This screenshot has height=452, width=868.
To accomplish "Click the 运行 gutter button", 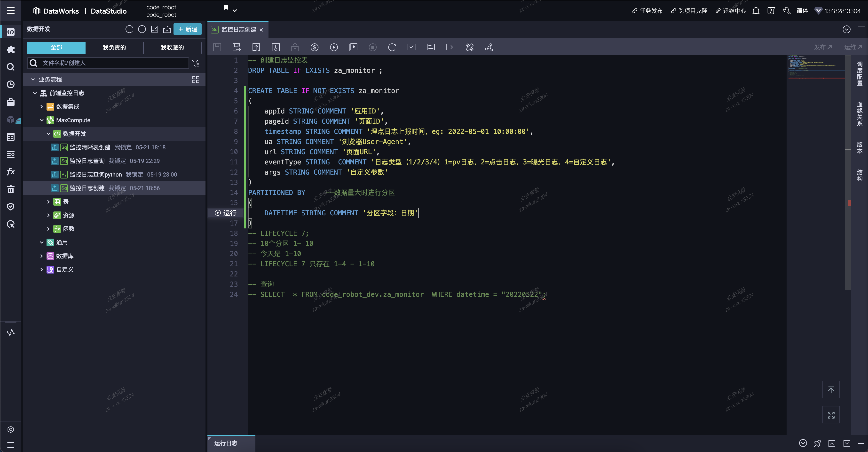I will 226,213.
